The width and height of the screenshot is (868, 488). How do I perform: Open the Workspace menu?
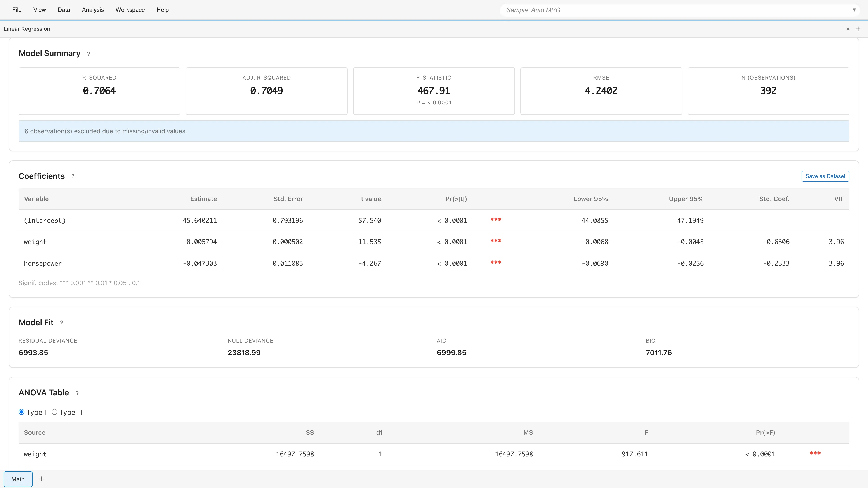coord(130,10)
